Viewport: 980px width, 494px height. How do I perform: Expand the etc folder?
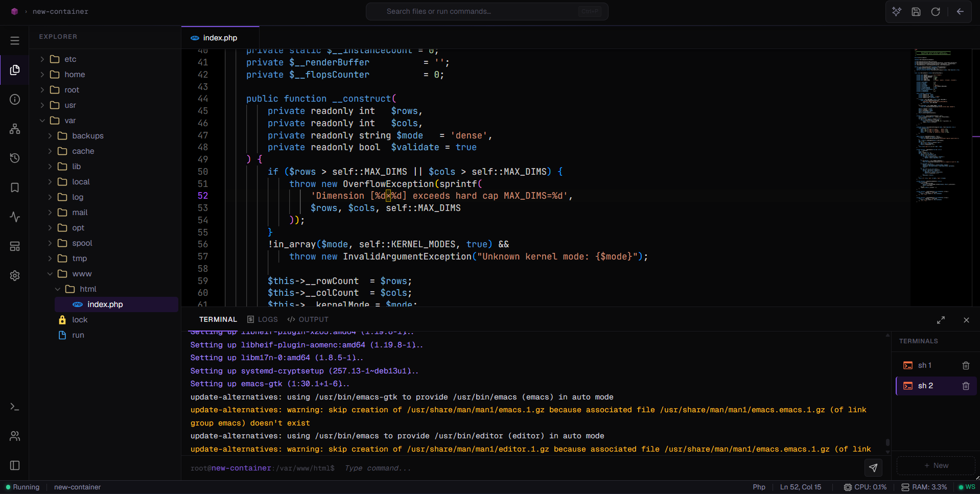[42, 59]
